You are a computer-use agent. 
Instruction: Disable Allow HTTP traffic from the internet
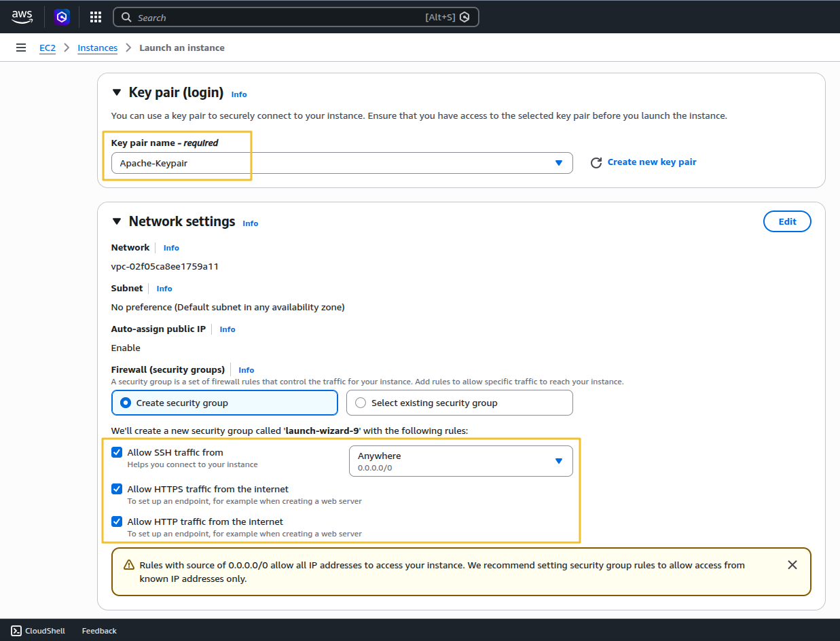coord(117,521)
